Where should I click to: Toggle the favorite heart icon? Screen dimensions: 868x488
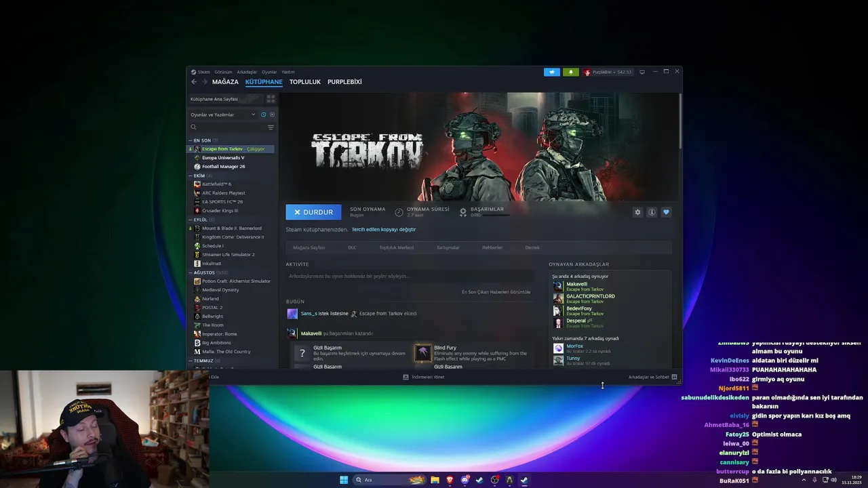click(x=666, y=212)
